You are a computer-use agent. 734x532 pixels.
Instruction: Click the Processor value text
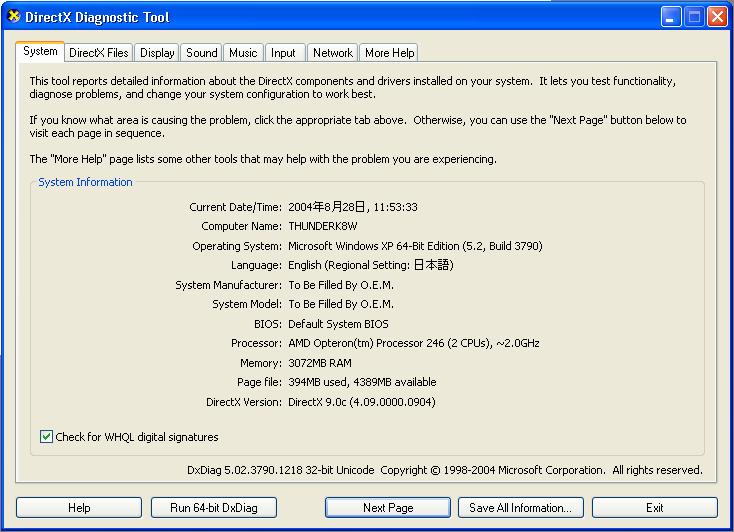point(413,343)
